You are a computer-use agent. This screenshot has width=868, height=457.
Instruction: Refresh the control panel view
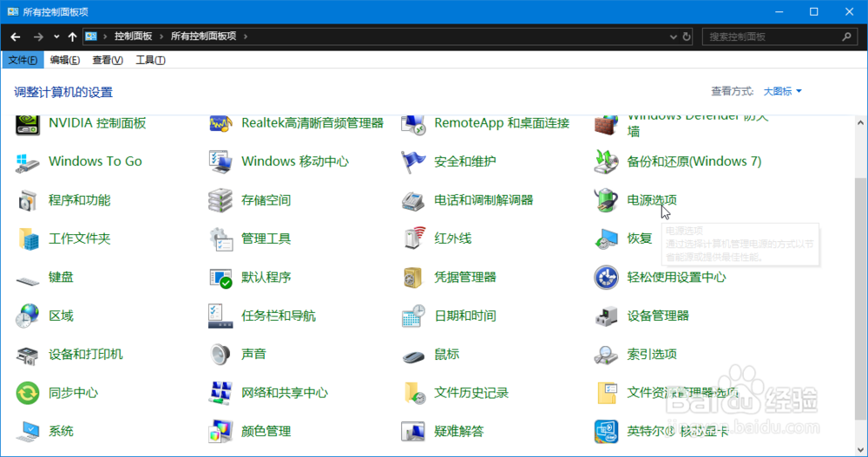point(687,36)
